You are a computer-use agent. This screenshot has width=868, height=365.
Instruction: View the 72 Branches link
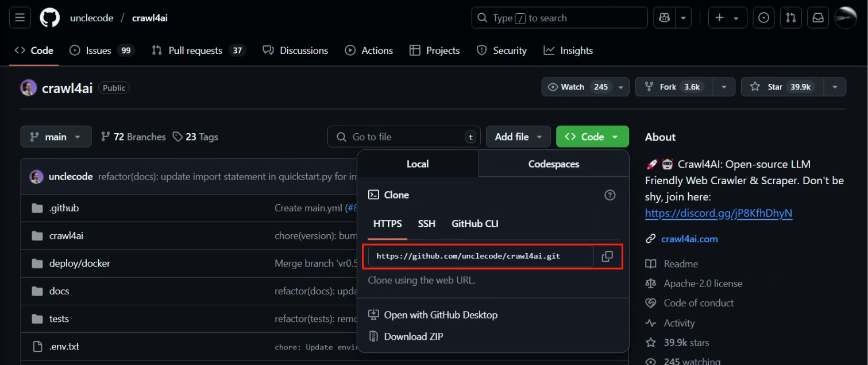[133, 137]
